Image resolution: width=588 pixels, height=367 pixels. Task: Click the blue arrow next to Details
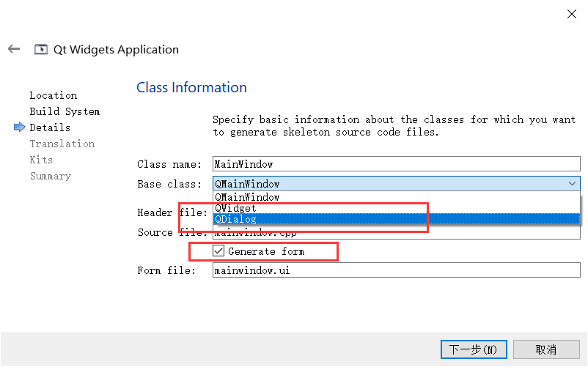20,127
